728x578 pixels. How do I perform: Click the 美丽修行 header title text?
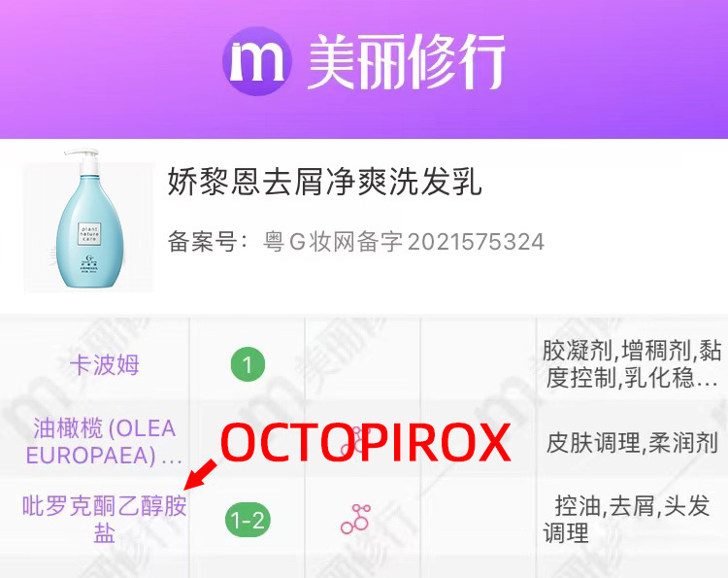click(x=407, y=62)
